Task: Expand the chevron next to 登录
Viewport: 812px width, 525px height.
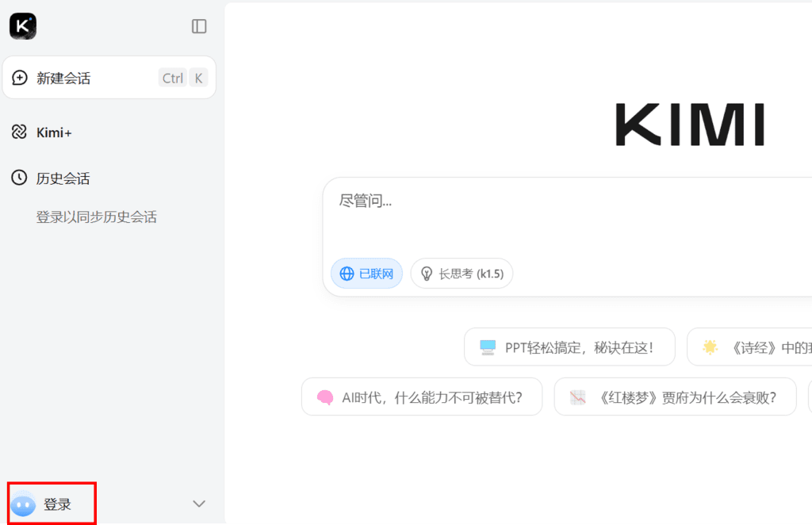Action: coord(199,504)
